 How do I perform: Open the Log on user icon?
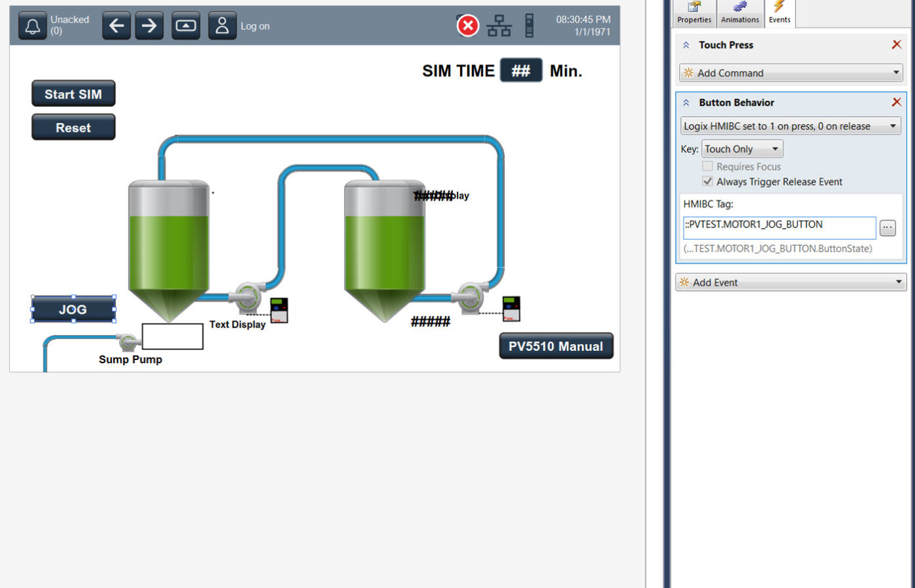click(222, 26)
